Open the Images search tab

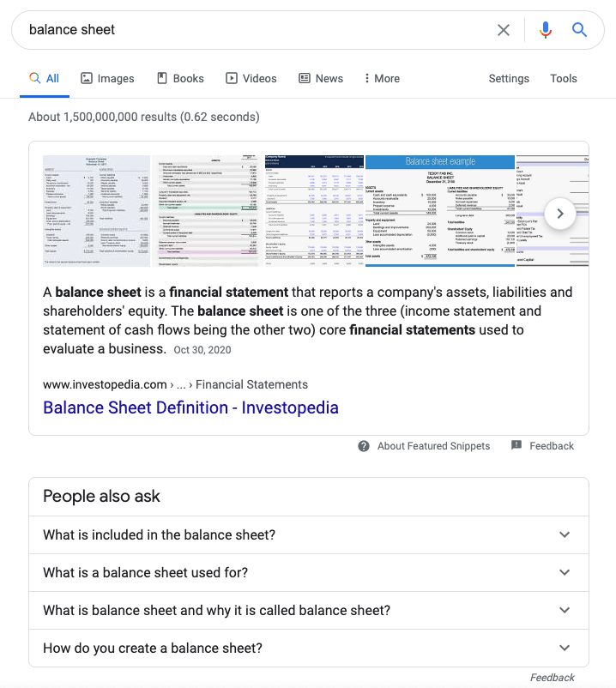click(107, 78)
